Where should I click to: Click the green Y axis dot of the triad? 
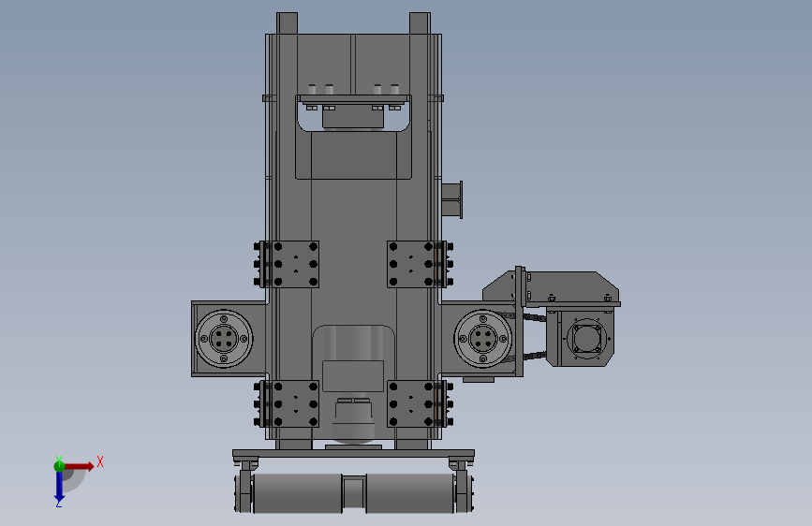59,466
